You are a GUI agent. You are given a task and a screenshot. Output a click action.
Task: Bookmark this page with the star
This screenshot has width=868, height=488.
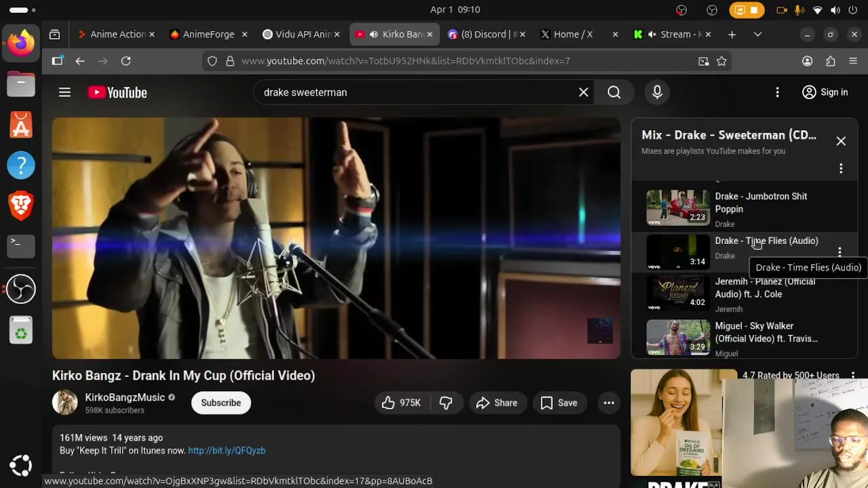(x=722, y=61)
